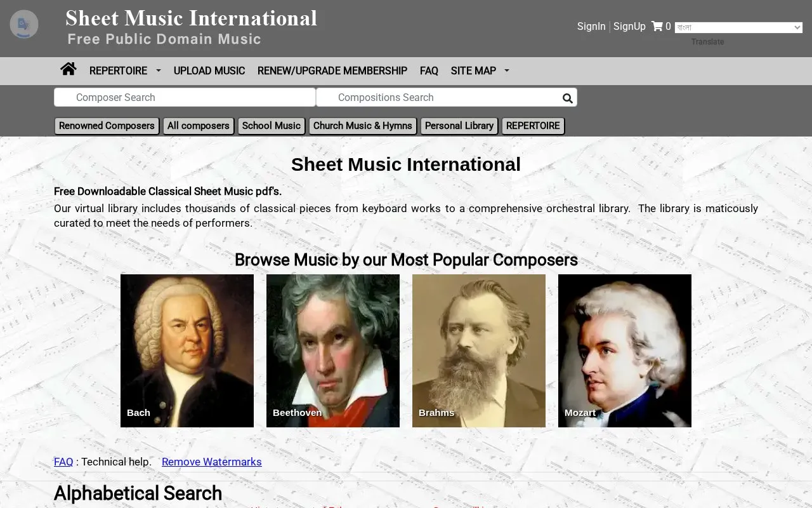Click the Home icon in the navbar

(x=69, y=69)
